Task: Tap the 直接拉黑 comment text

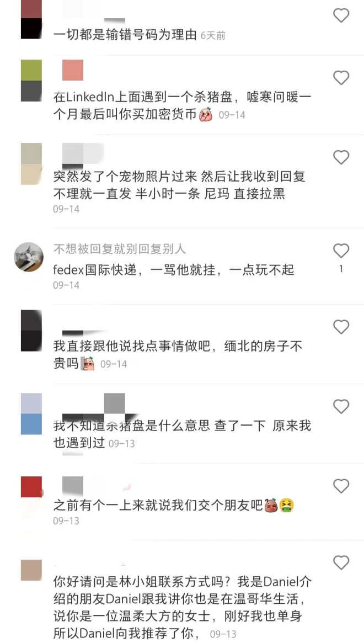Action: [179, 185]
